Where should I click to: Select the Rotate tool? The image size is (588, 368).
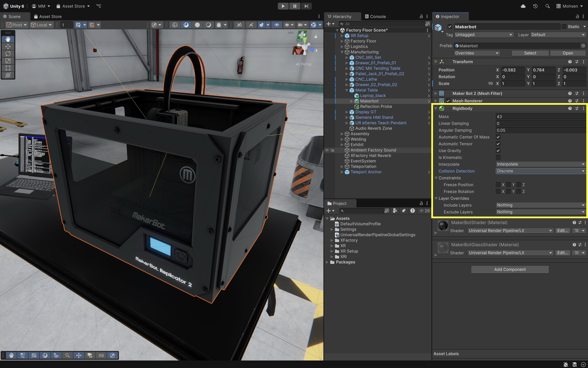[8, 53]
